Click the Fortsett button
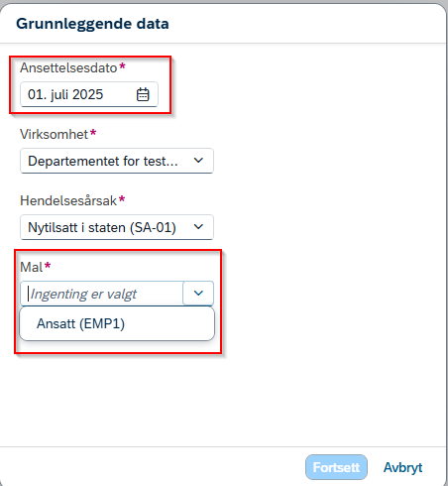The width and height of the screenshot is (448, 486). [x=336, y=467]
